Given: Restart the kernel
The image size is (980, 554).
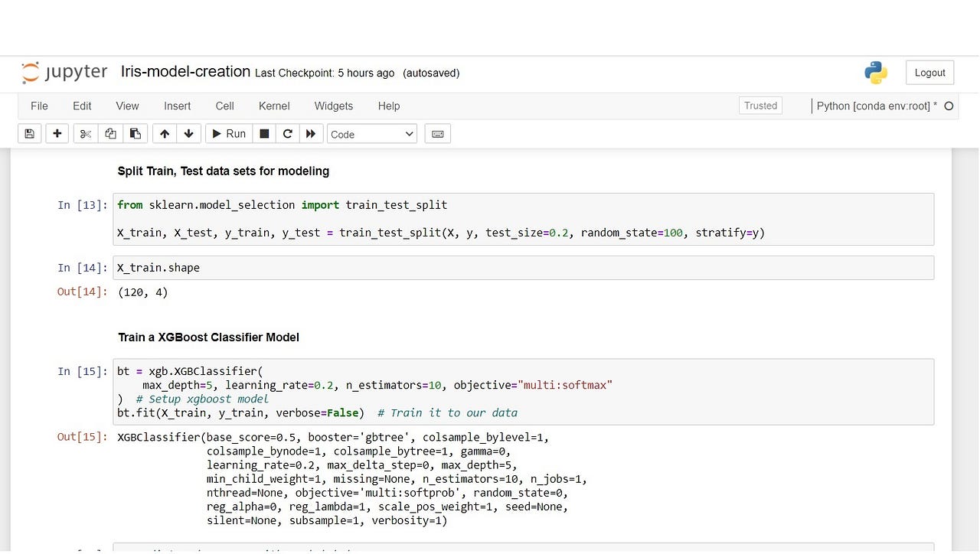Looking at the screenshot, I should pos(287,133).
